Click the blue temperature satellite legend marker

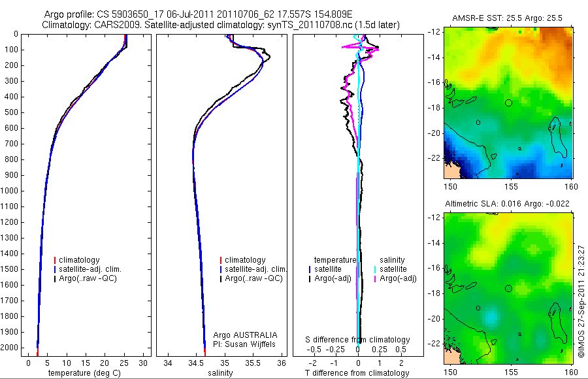click(x=310, y=269)
